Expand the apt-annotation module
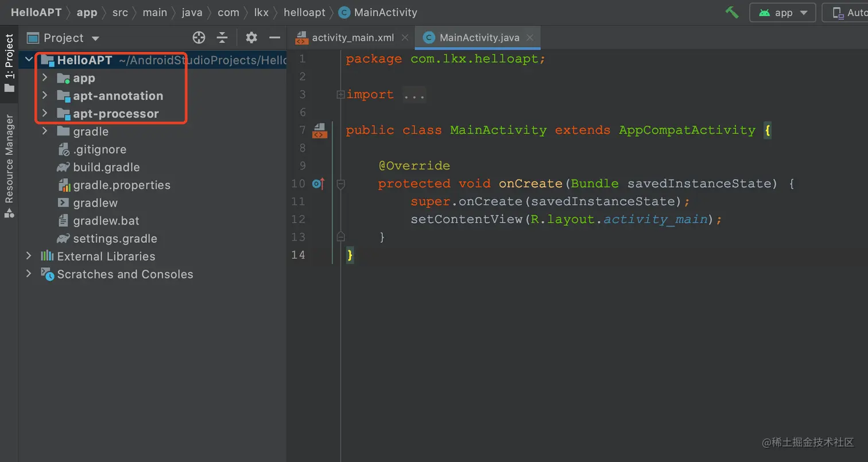This screenshot has height=462, width=868. click(x=45, y=96)
